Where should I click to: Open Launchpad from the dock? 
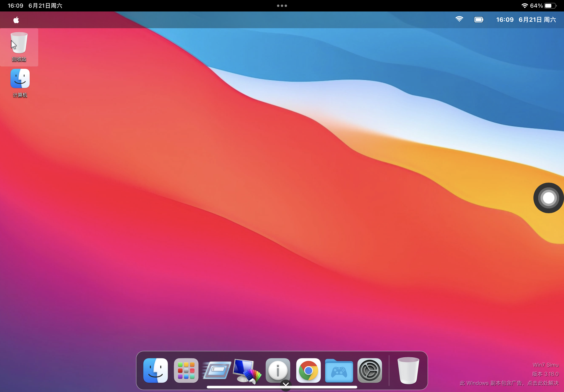pyautogui.click(x=186, y=370)
